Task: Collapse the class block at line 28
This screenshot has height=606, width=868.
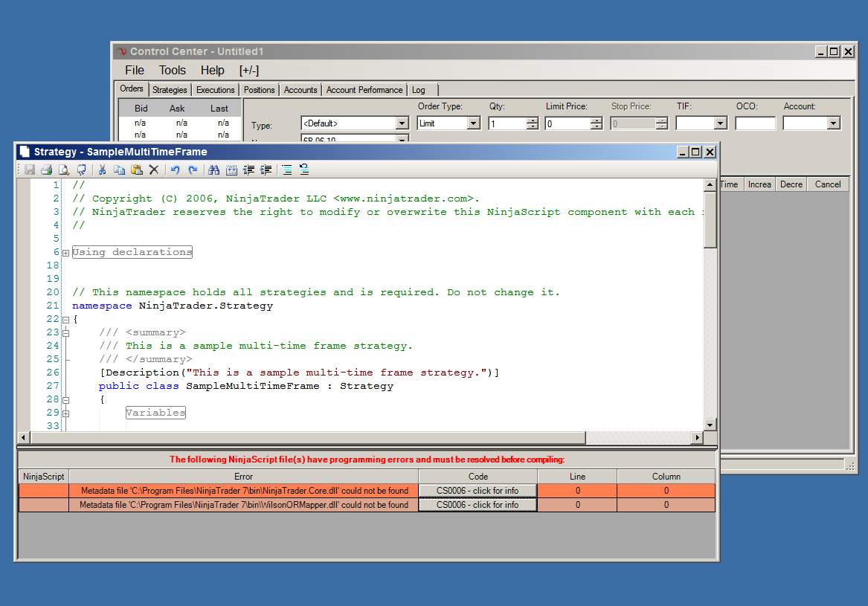Action: tap(66, 400)
